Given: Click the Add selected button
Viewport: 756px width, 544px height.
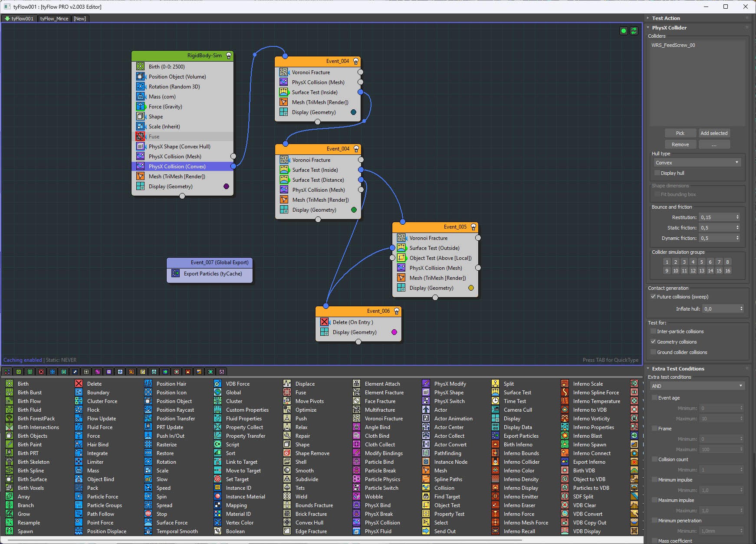Looking at the screenshot, I should 713,133.
